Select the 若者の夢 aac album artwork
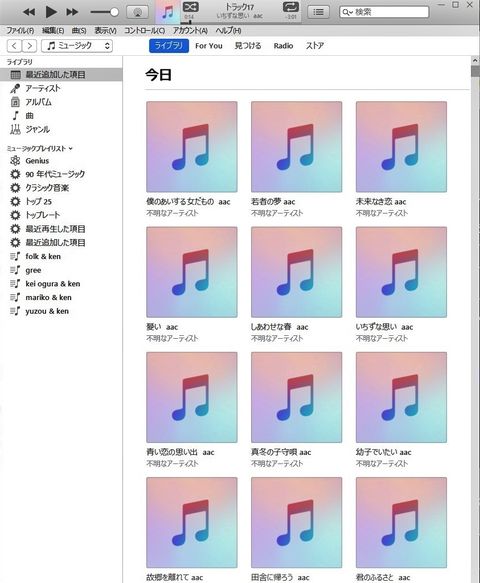This screenshot has height=583, width=480. pyautogui.click(x=296, y=147)
